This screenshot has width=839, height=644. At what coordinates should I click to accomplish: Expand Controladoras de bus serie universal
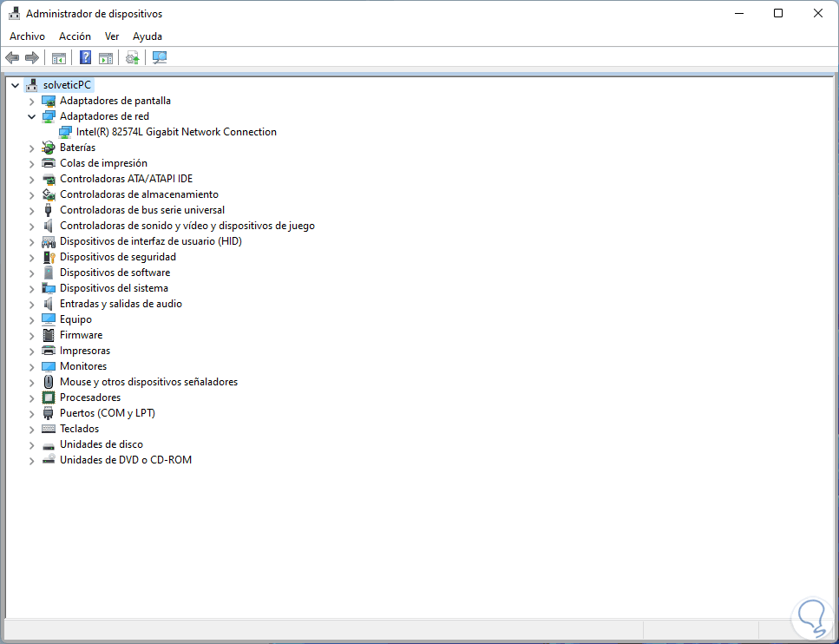[31, 210]
